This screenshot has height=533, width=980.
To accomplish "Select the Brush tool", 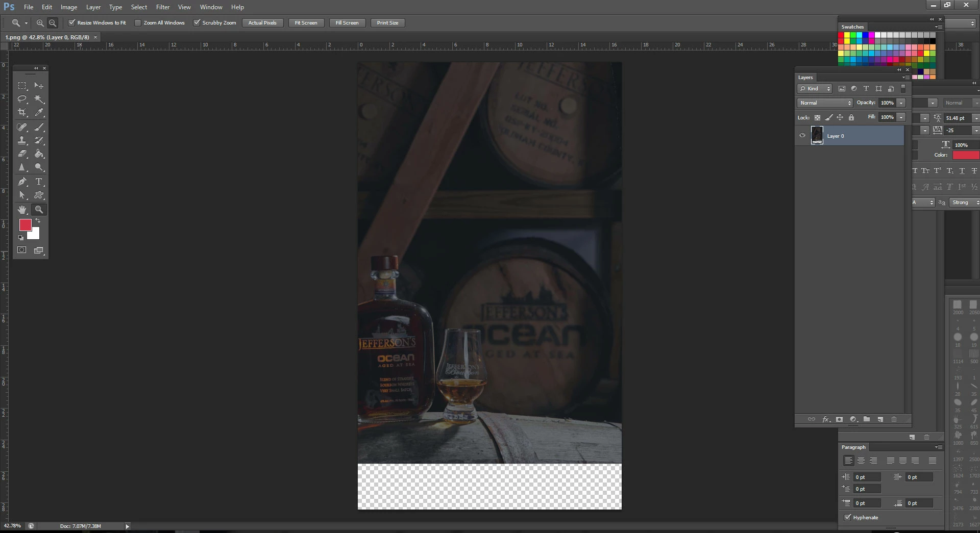I will [x=39, y=127].
